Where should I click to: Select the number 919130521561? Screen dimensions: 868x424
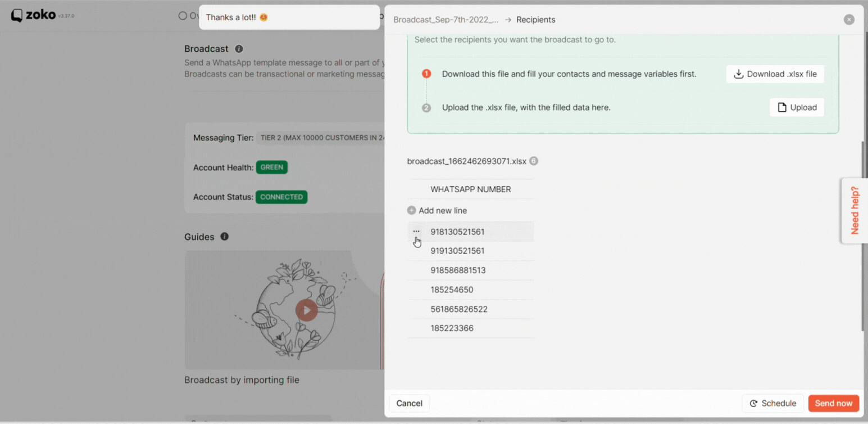[x=458, y=251]
